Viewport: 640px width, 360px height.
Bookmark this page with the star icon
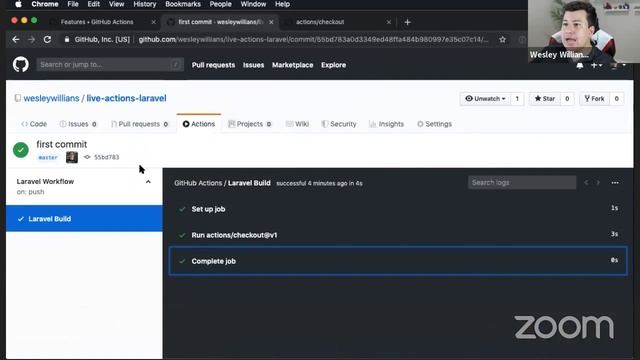pos(502,40)
